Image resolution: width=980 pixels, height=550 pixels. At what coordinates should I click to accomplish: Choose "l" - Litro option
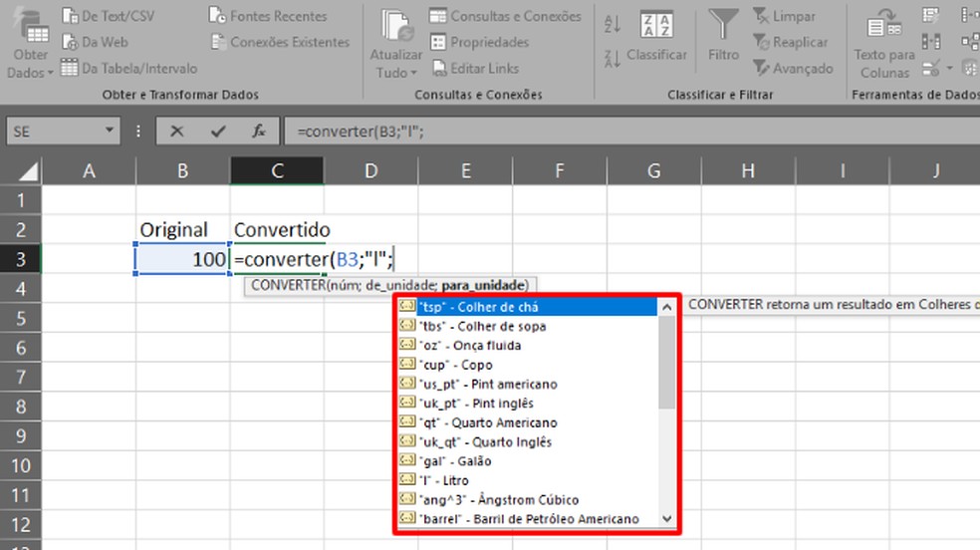(x=528, y=480)
